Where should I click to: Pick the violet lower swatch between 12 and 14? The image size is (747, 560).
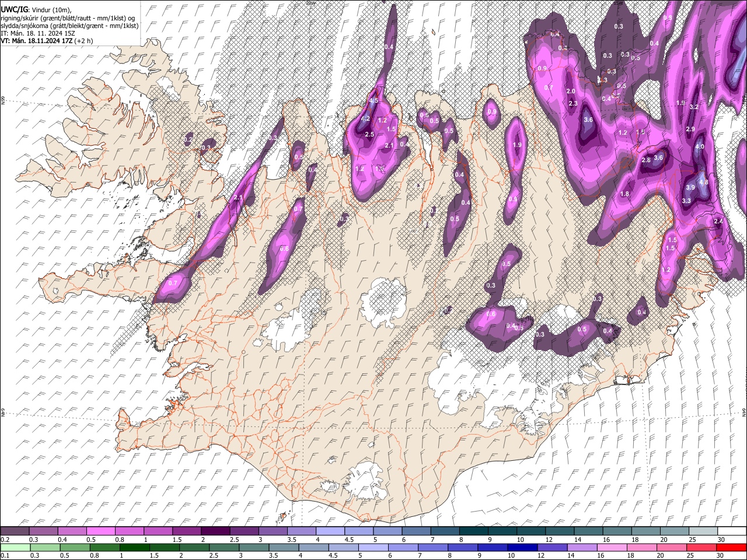[553, 547]
